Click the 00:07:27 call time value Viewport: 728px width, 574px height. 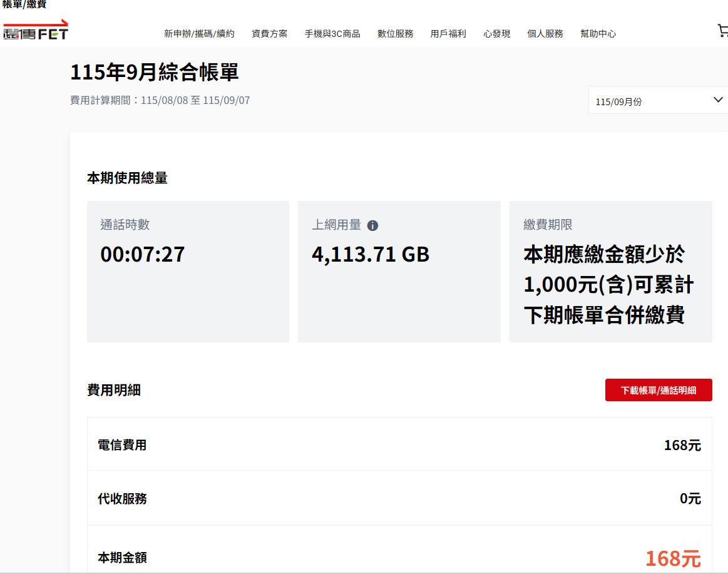(143, 255)
